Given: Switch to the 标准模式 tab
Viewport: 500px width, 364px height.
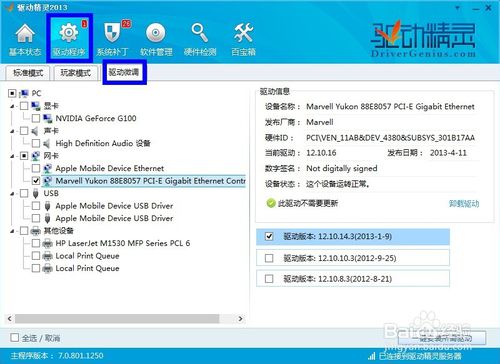Looking at the screenshot, I should pos(28,73).
